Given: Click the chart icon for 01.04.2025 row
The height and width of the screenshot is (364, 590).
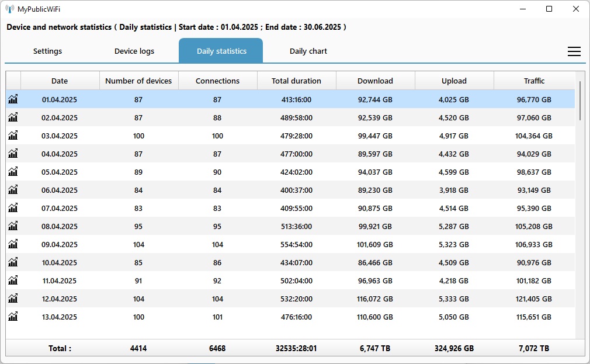Looking at the screenshot, I should (13, 99).
